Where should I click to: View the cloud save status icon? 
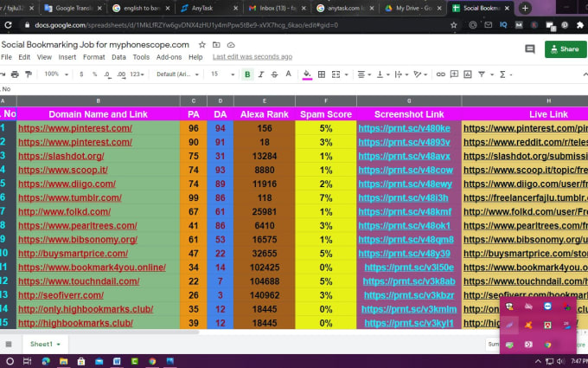[x=231, y=45]
